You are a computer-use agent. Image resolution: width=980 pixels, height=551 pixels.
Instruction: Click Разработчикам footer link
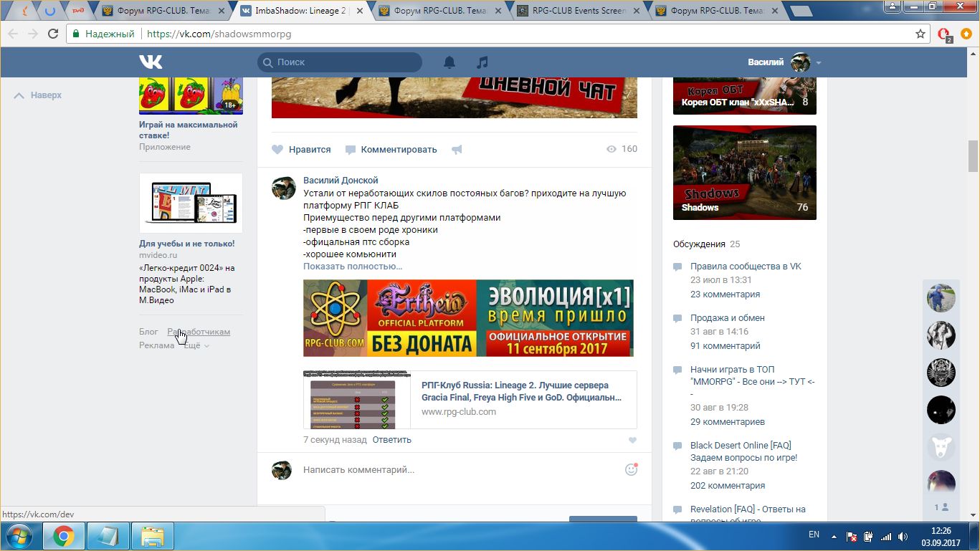[199, 332]
